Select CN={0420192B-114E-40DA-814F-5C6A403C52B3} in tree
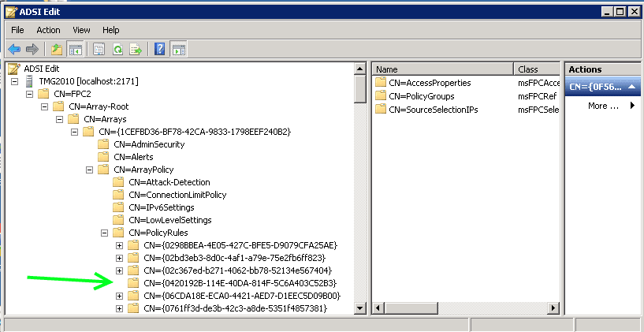Viewport: 644px width, 332px height. click(x=240, y=283)
